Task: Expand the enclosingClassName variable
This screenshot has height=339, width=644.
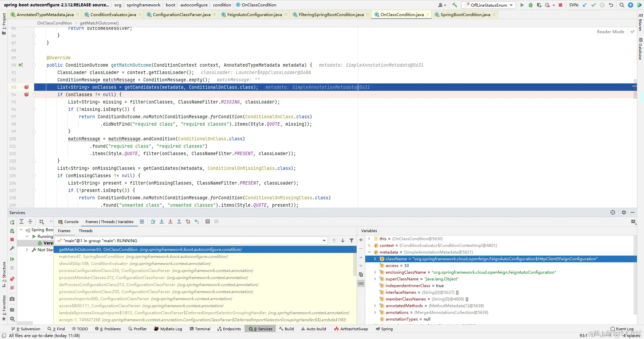Action: click(375, 272)
